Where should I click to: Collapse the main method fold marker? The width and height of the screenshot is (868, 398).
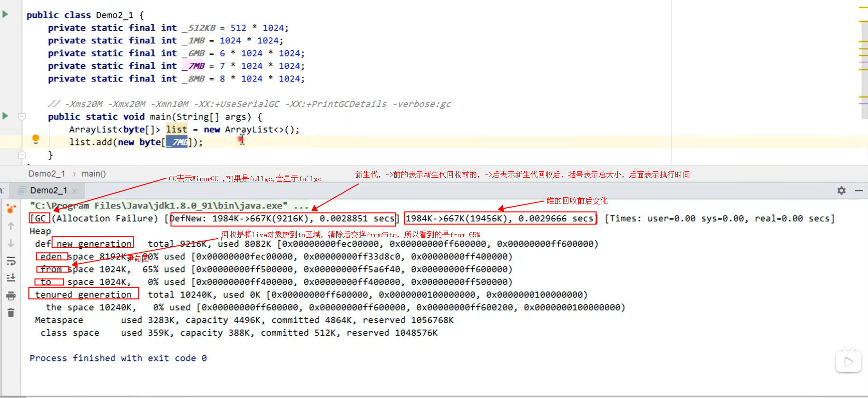tap(22, 116)
